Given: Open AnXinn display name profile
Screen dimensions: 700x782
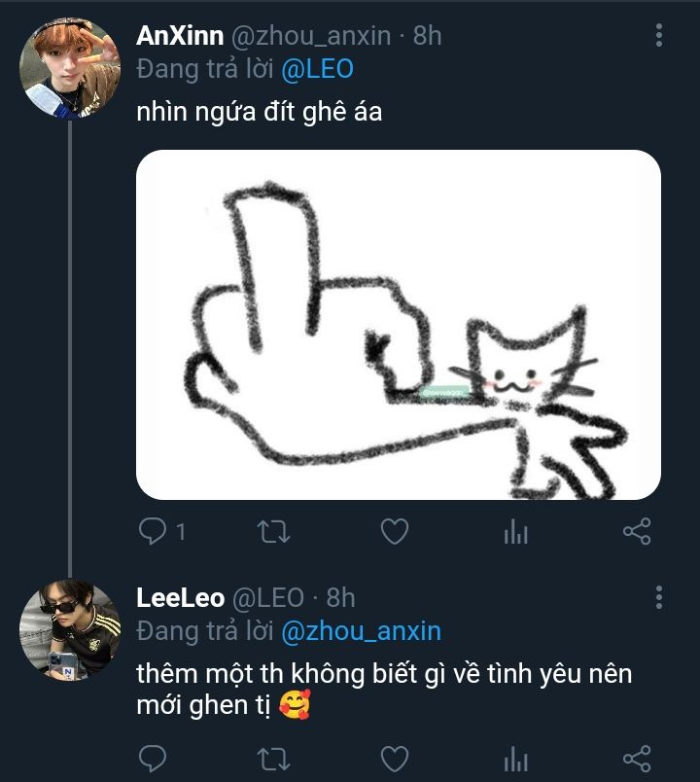Looking at the screenshot, I should 180,36.
